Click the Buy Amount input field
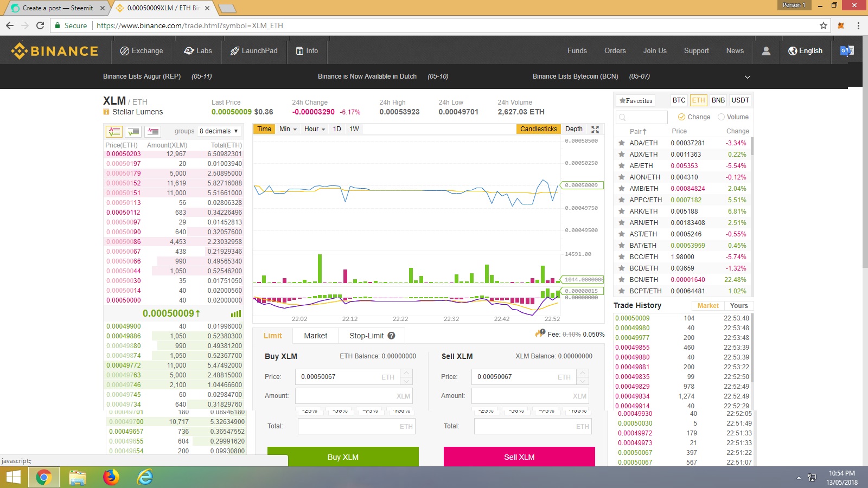868x488 pixels. 354,396
